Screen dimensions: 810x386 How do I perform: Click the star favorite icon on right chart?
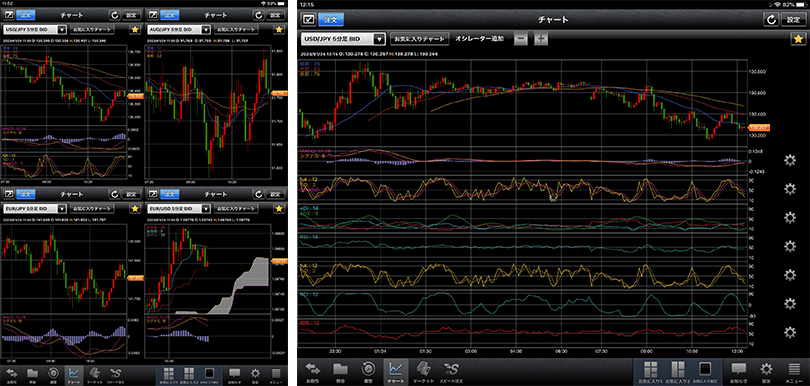point(797,39)
